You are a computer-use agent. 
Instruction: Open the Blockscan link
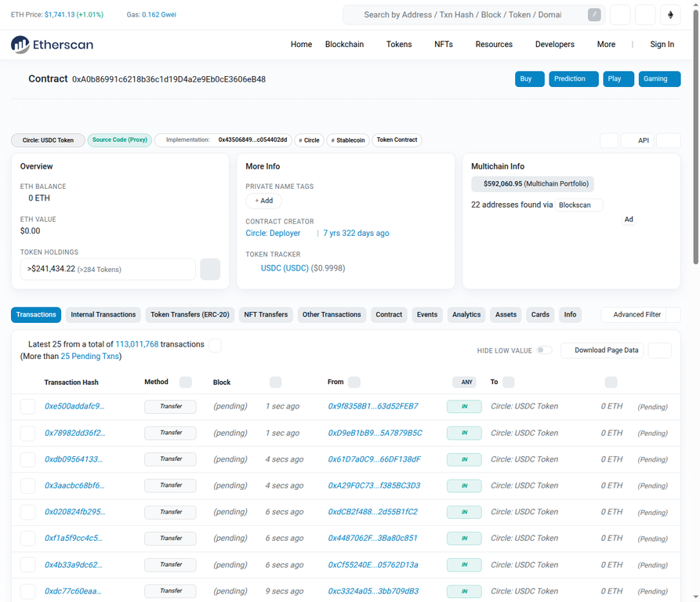point(579,205)
